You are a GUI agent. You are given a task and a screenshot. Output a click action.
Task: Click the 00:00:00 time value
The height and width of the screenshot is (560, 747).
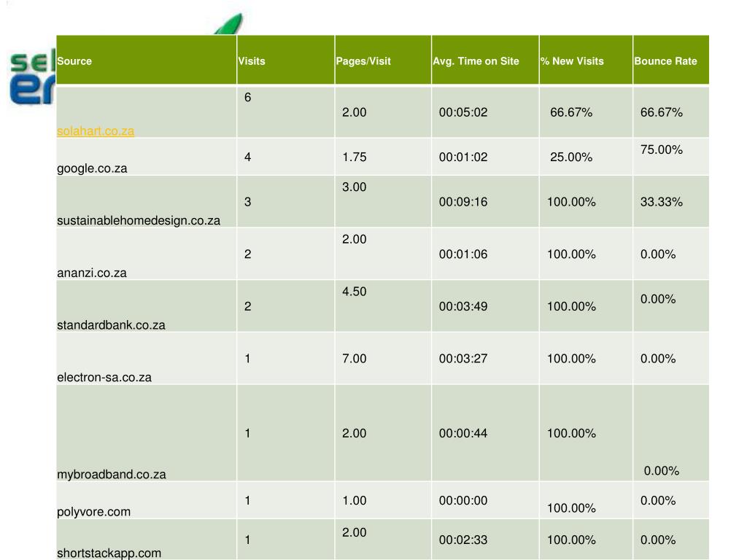[x=463, y=500]
